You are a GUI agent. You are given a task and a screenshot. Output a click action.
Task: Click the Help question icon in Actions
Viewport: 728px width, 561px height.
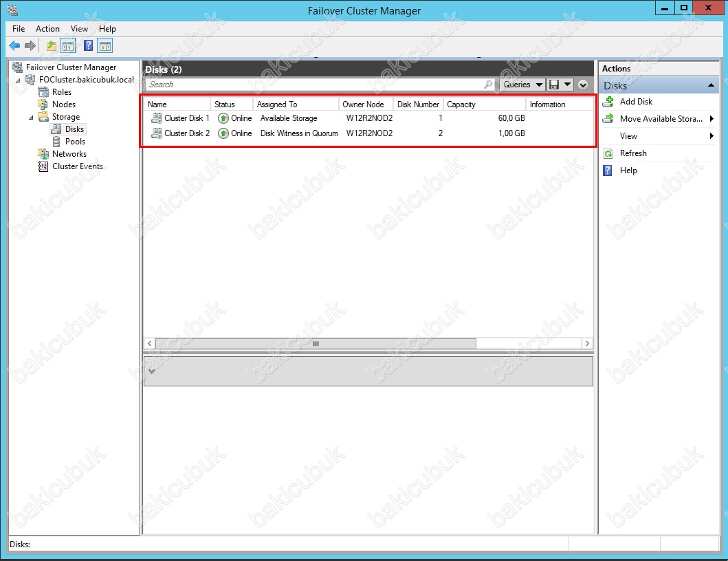click(x=607, y=170)
